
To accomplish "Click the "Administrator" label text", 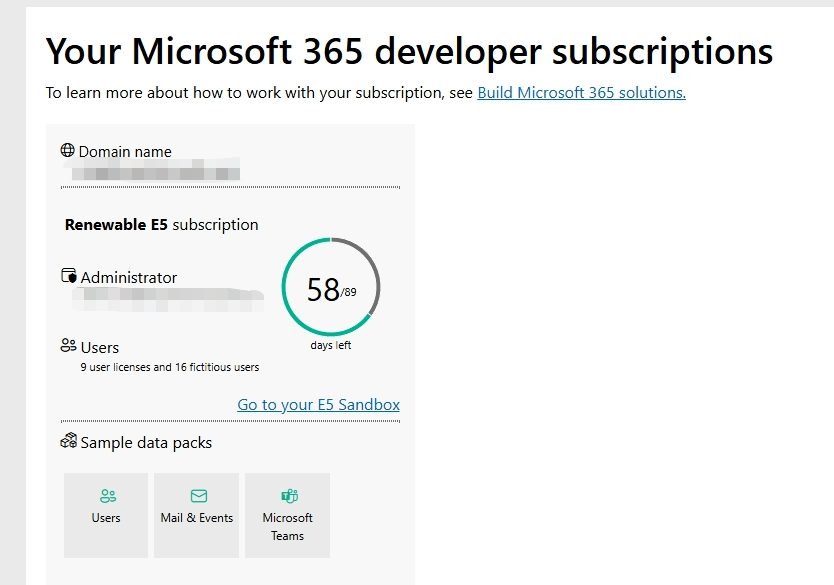I will pyautogui.click(x=129, y=278).
